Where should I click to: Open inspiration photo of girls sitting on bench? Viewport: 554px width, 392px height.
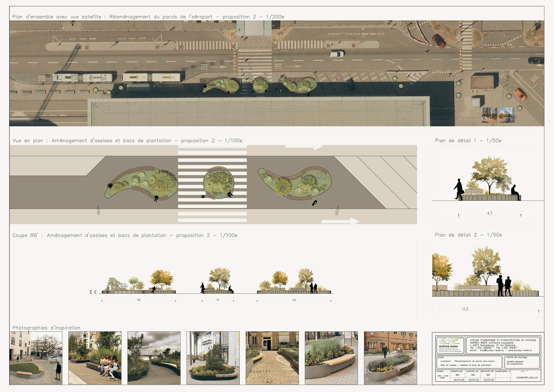[x=95, y=358]
